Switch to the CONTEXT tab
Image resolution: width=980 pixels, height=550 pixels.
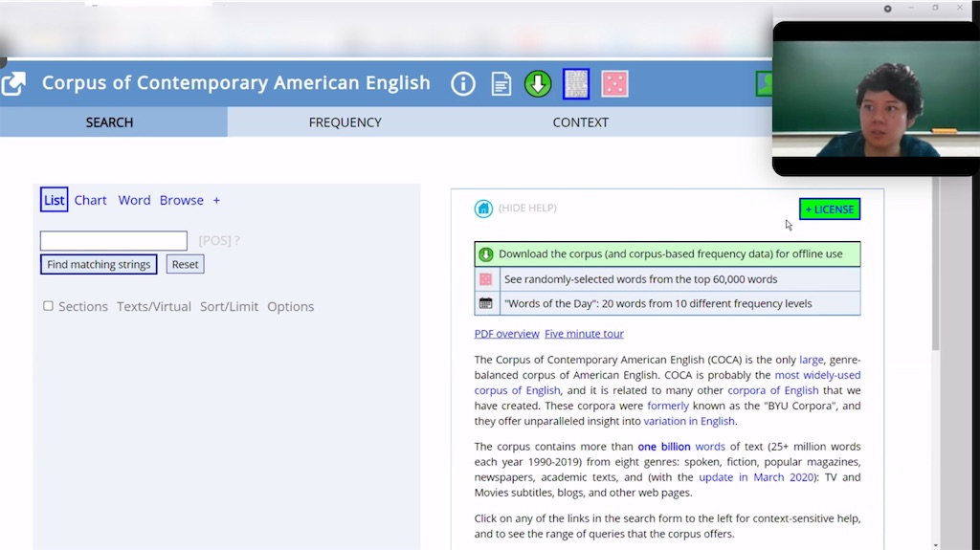tap(581, 122)
